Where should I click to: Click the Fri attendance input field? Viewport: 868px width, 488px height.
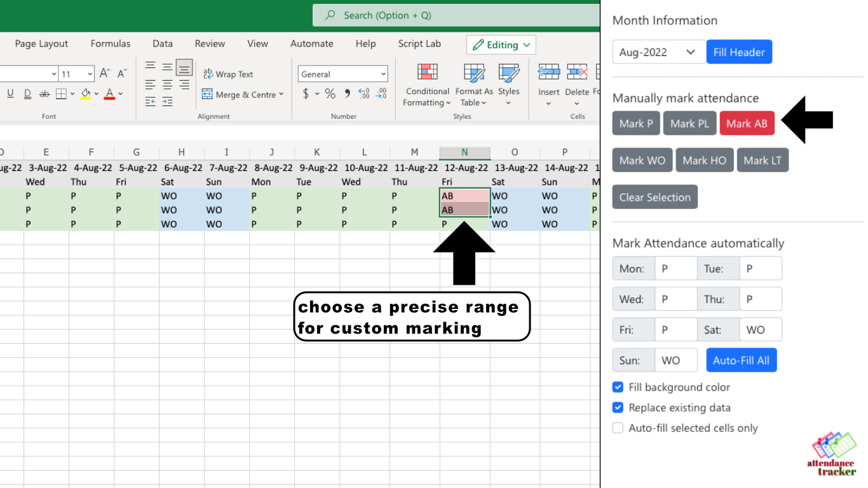click(x=675, y=329)
